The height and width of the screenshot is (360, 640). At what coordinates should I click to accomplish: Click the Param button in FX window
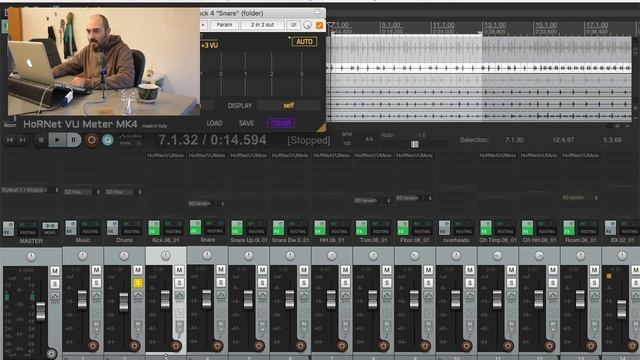[x=224, y=25]
